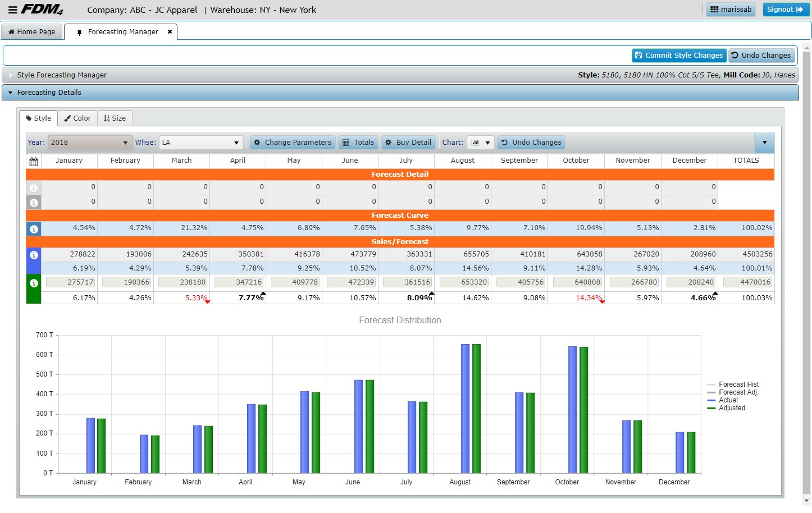Image resolution: width=812 pixels, height=513 pixels.
Task: Close the Forecasting Manager tab
Action: click(170, 32)
